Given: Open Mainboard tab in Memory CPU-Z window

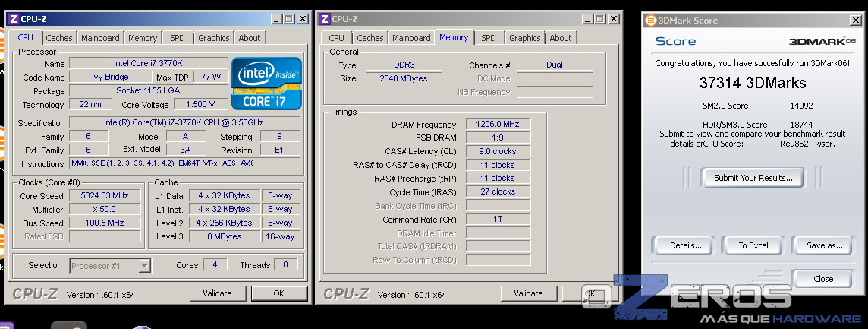Looking at the screenshot, I should [x=411, y=38].
